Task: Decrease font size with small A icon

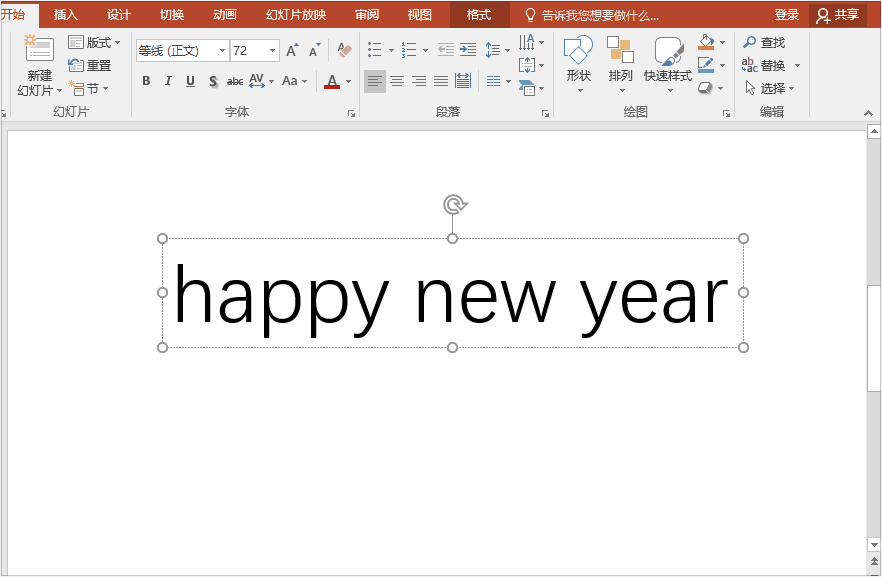Action: point(314,50)
